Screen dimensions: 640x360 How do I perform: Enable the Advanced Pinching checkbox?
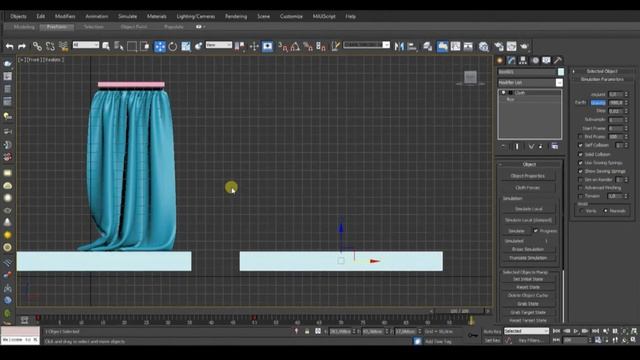click(x=580, y=188)
